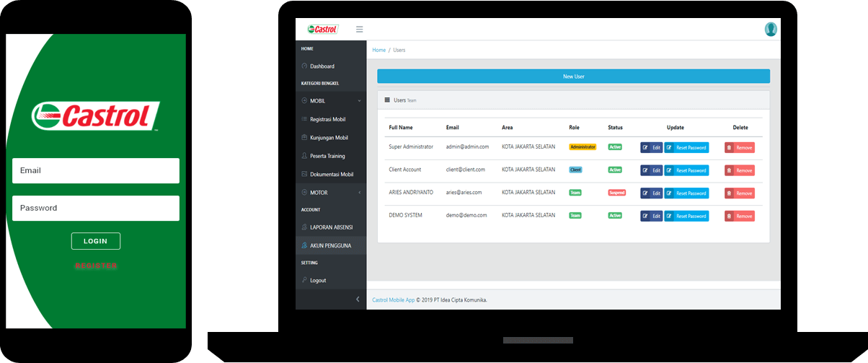Click the Kunjungan Mobil briefcase icon
The image size is (868, 363).
(x=304, y=138)
